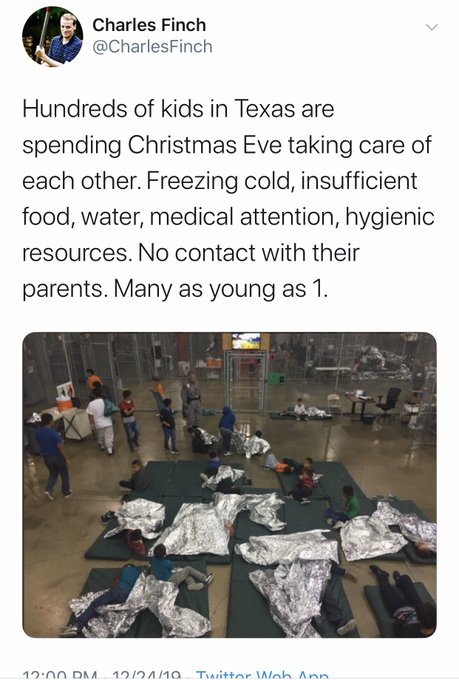Viewport: 459px width, 680px height.
Task: Click the black office chair in the photo
Action: pos(387,405)
